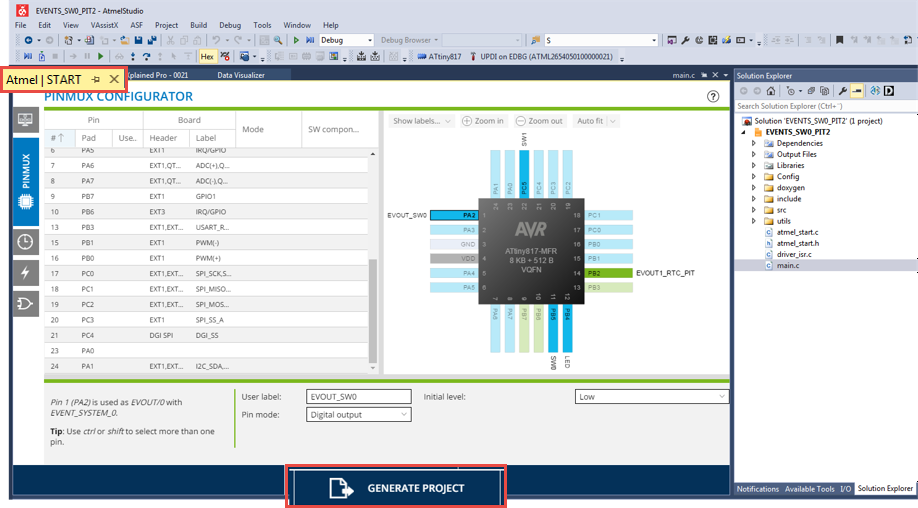
Task: Toggle the Hex display button
Action: [207, 57]
